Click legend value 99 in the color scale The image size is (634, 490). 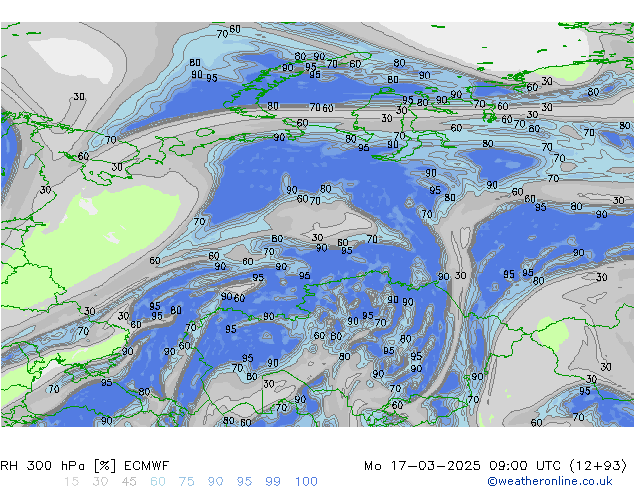(x=273, y=482)
